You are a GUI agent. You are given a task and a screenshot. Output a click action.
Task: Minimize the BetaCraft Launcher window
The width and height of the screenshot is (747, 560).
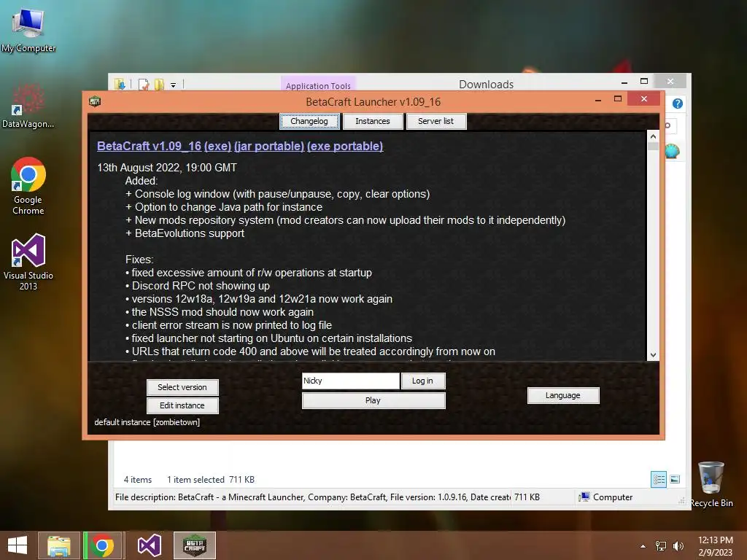[598, 99]
